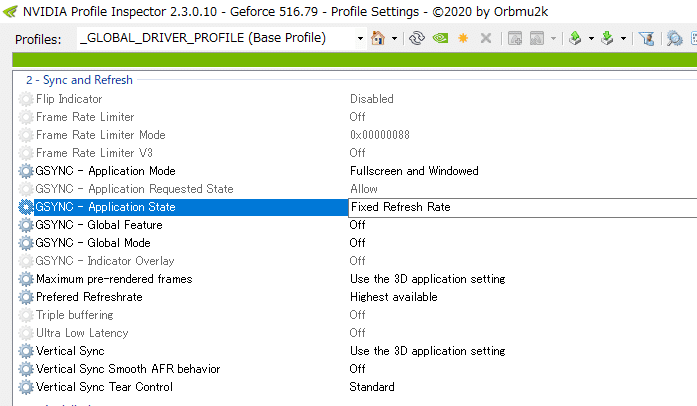The height and width of the screenshot is (406, 697).
Task: Click the gear icon beside GSYNC - Global Feature
Action: tap(26, 225)
